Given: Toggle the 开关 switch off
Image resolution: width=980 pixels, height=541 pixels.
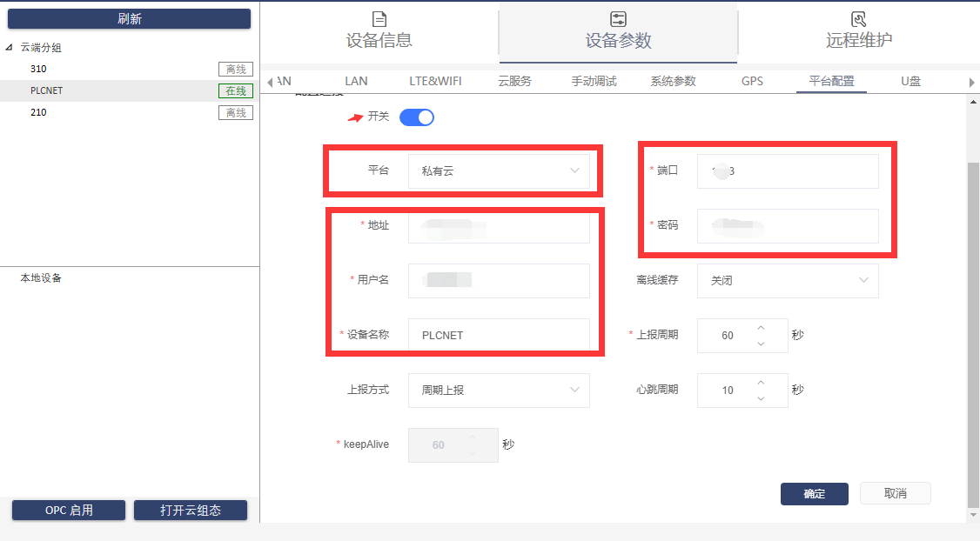Looking at the screenshot, I should click(x=416, y=117).
